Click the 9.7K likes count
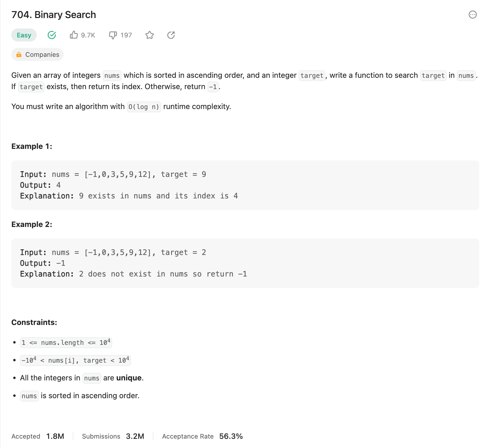 click(88, 35)
